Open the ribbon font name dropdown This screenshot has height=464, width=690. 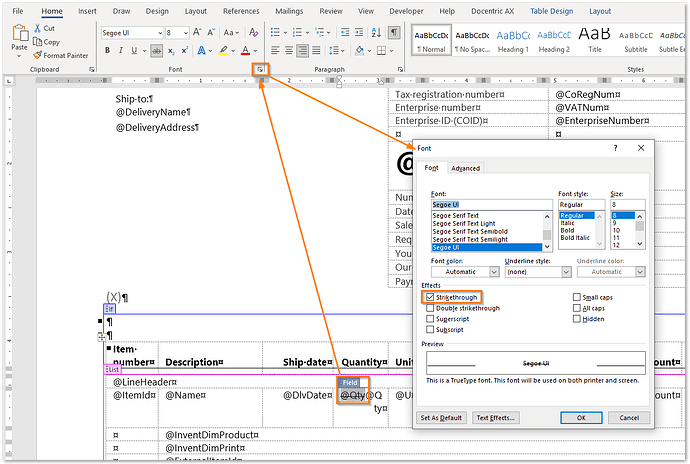tap(158, 32)
